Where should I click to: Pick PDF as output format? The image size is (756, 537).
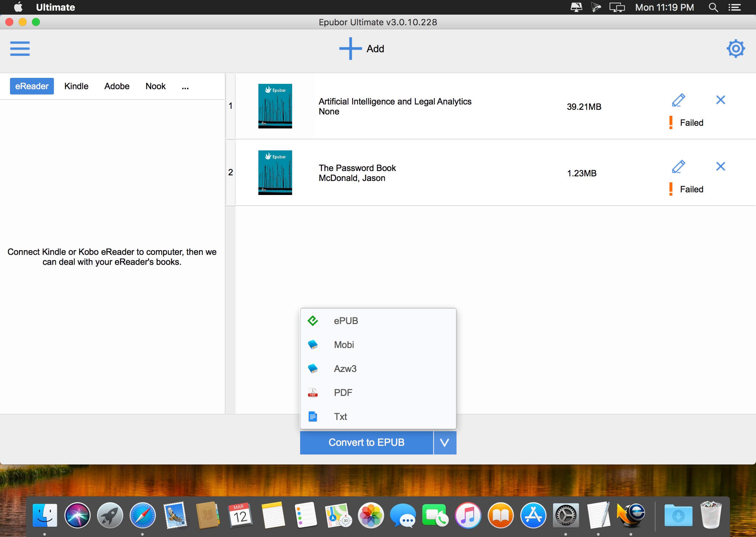click(x=378, y=393)
